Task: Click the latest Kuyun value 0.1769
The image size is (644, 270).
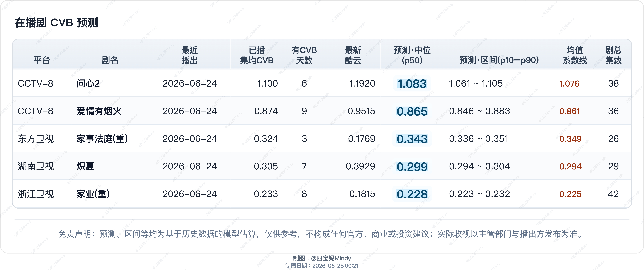Action: click(x=362, y=139)
